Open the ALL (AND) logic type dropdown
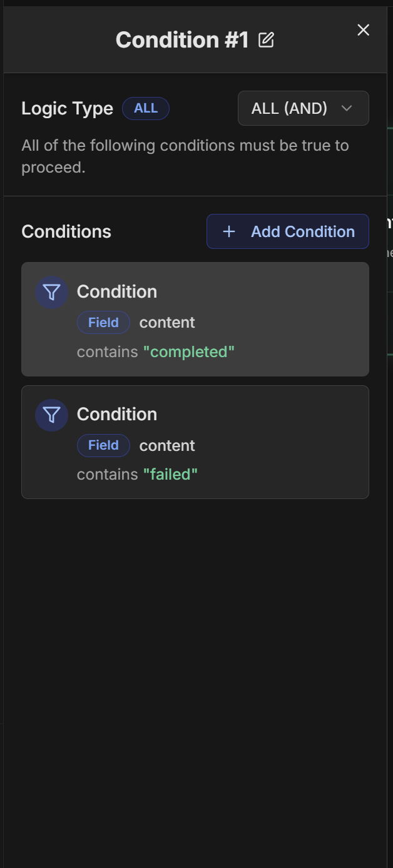 303,108
